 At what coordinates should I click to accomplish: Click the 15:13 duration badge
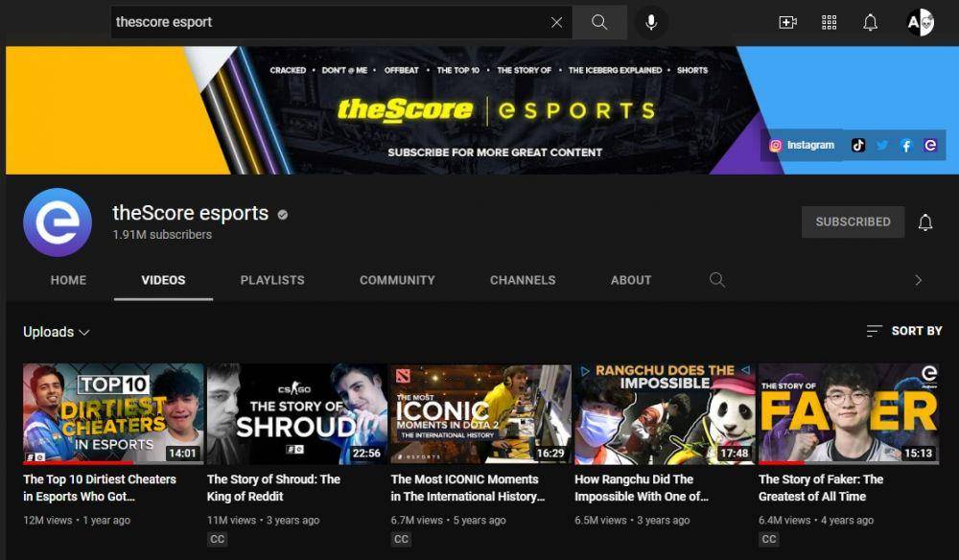[x=918, y=453]
